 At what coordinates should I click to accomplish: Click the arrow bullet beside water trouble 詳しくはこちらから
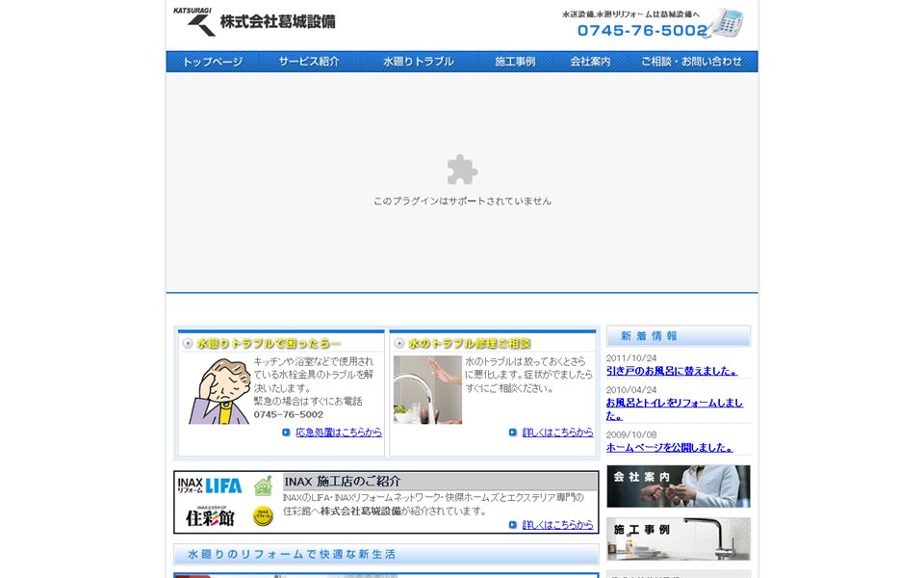pyautogui.click(x=513, y=433)
